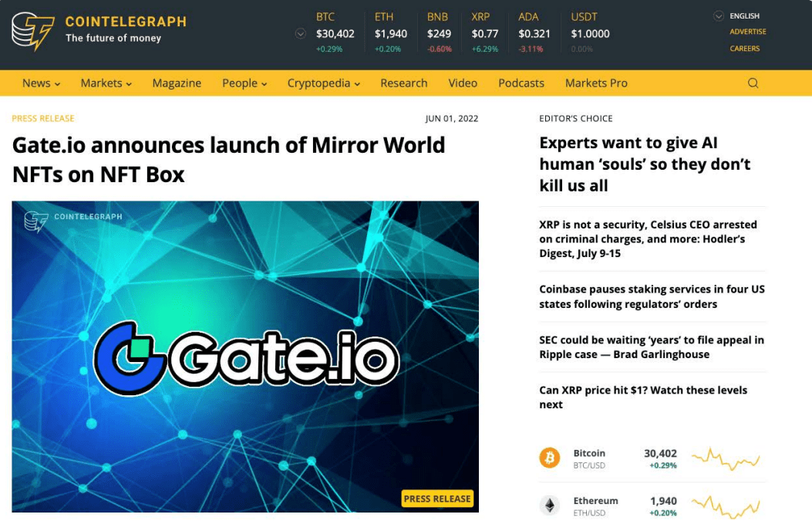Viewport: 812px width, 521px height.
Task: Click the ADVERTISE link
Action: pos(745,32)
